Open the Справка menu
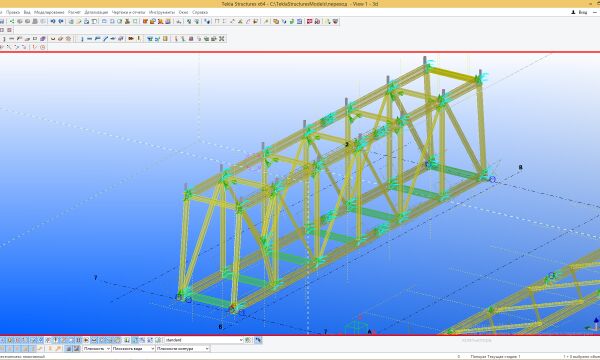 coord(200,12)
